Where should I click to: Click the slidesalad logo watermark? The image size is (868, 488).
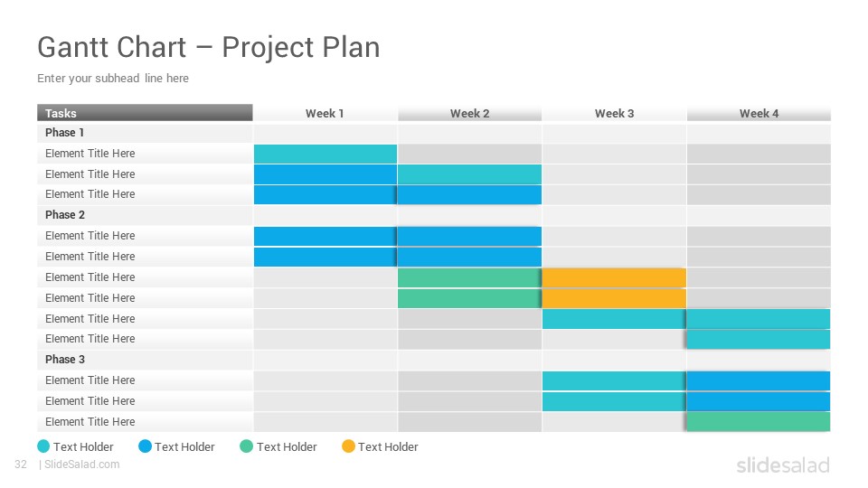(x=783, y=465)
